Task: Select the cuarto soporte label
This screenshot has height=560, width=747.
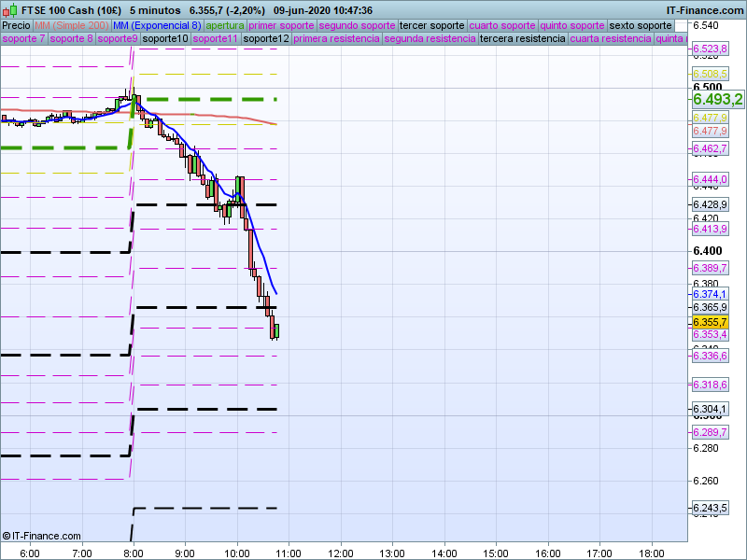Action: [x=502, y=25]
